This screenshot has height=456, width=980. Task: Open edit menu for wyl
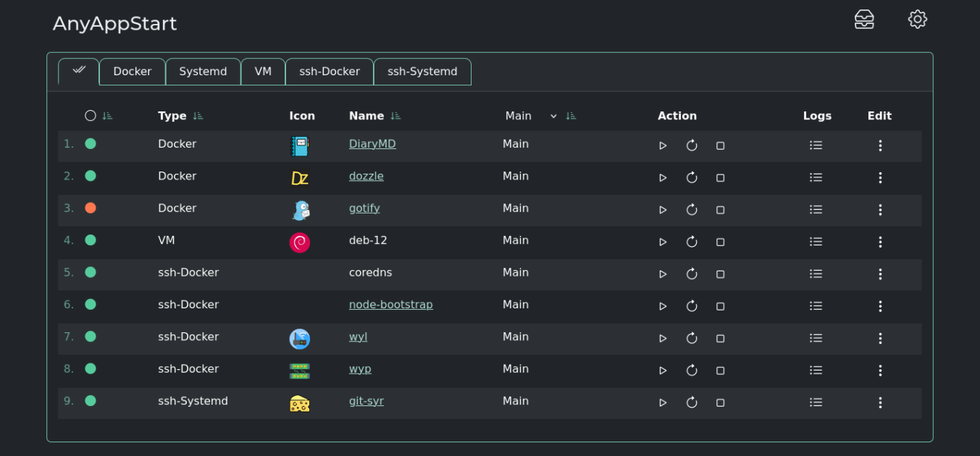[x=880, y=338]
